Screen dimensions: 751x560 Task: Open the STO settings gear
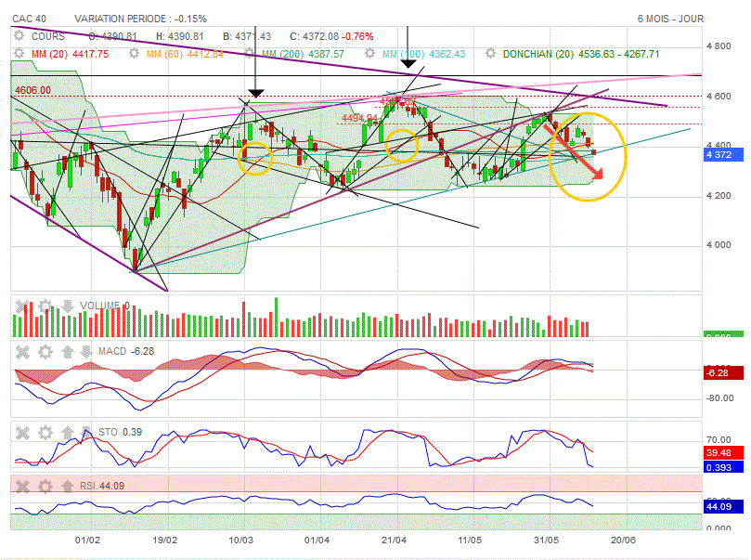[45, 433]
